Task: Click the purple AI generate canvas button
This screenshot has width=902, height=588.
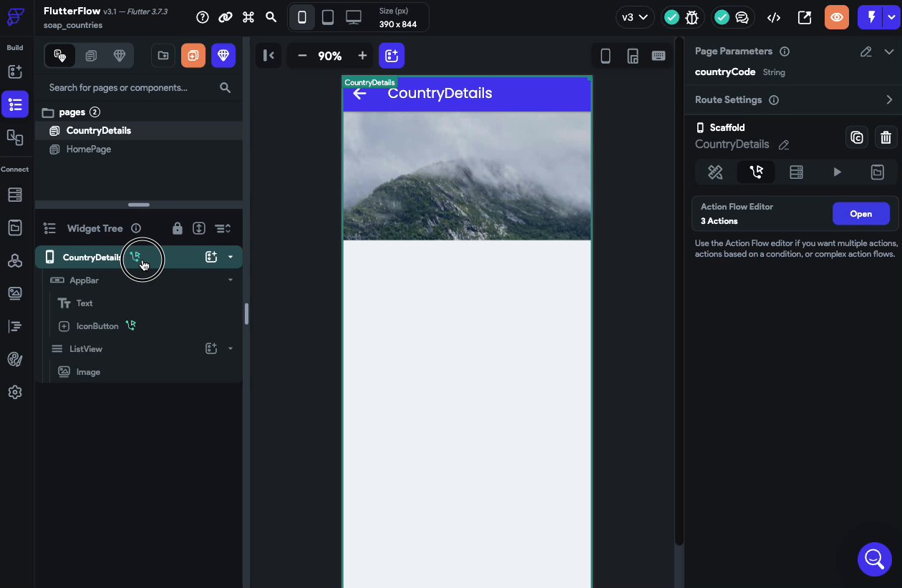Action: coord(392,56)
